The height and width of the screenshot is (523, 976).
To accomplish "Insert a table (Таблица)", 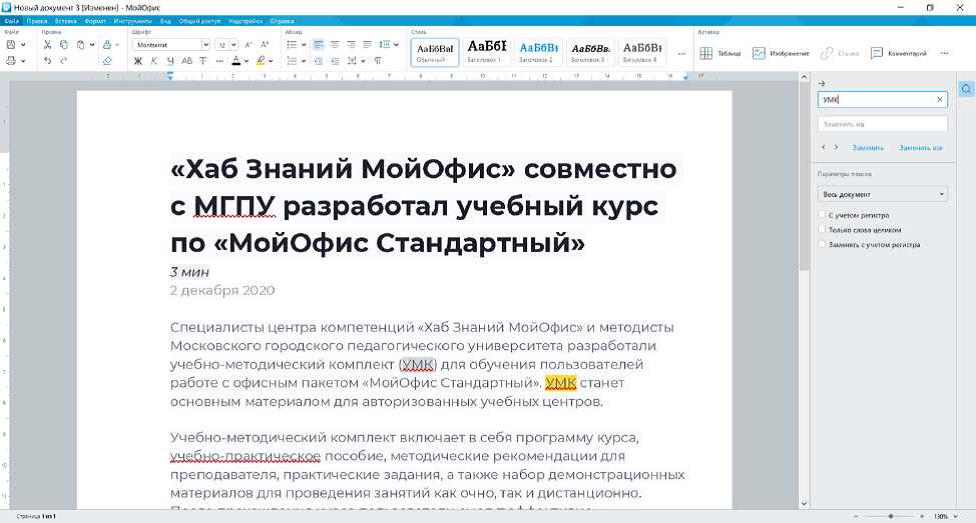I will (720, 53).
